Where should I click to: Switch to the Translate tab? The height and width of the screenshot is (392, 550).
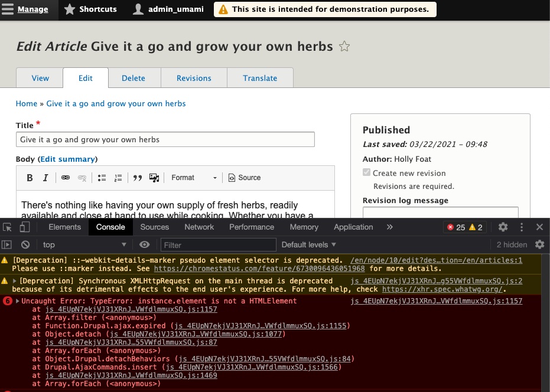coord(260,77)
